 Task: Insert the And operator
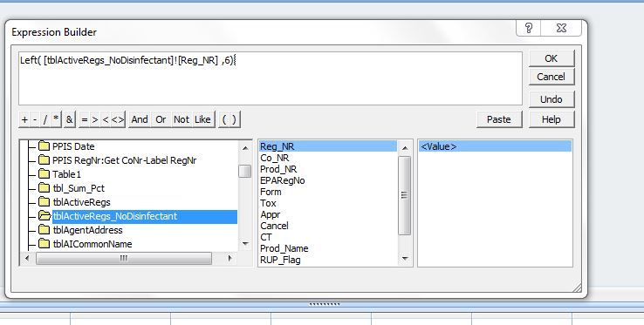pos(140,120)
